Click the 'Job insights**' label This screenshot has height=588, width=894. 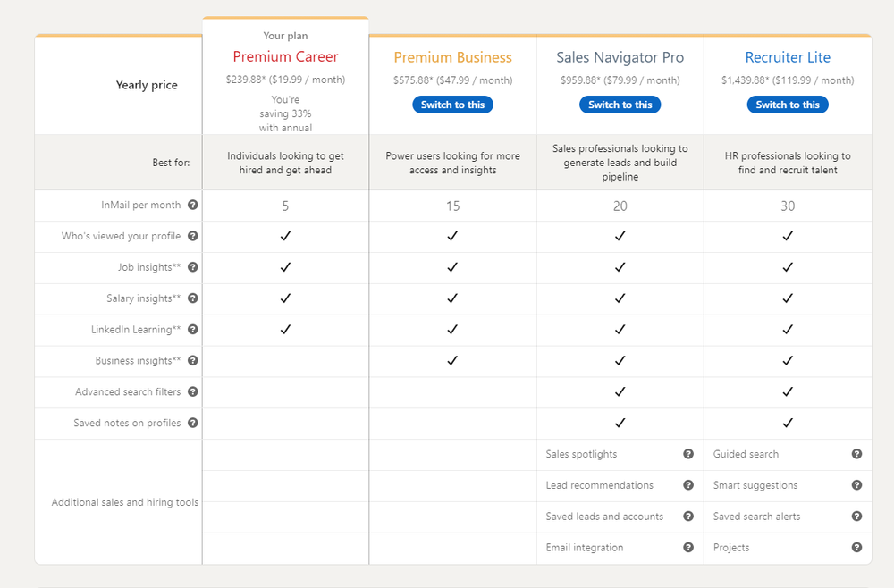pyautogui.click(x=149, y=267)
